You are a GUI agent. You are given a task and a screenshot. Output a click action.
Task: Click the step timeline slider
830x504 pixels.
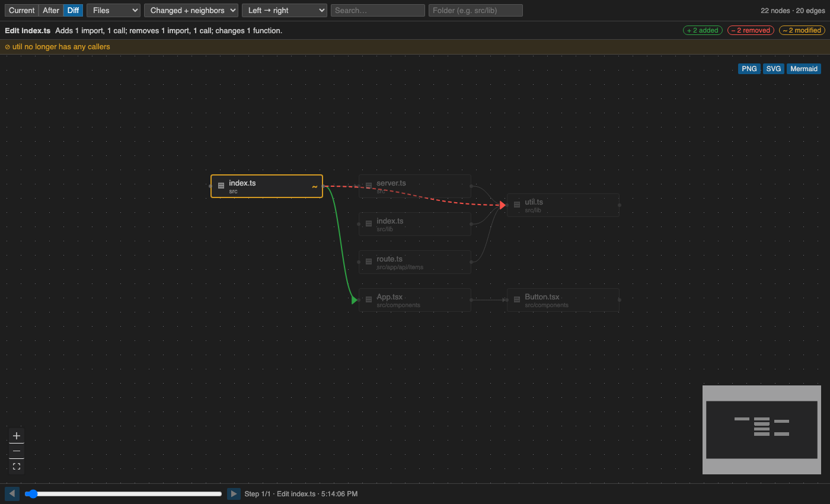tap(123, 494)
